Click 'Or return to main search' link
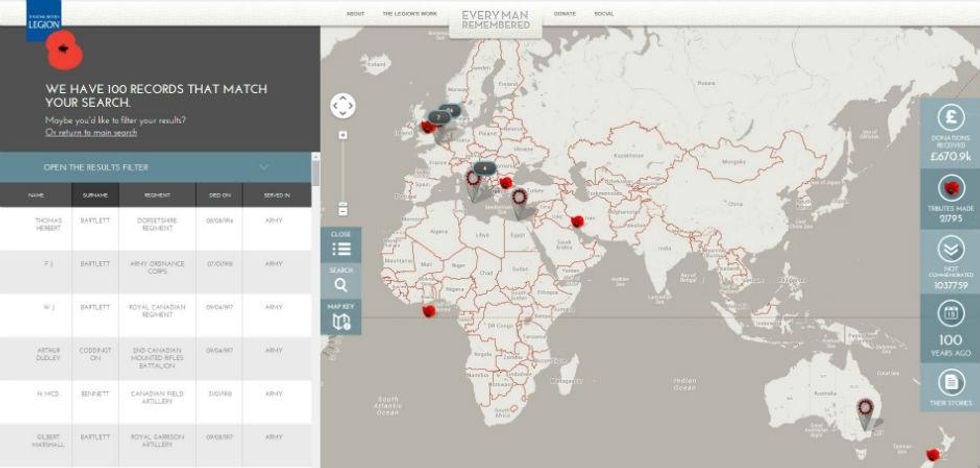This screenshot has height=468, width=980. 91,132
